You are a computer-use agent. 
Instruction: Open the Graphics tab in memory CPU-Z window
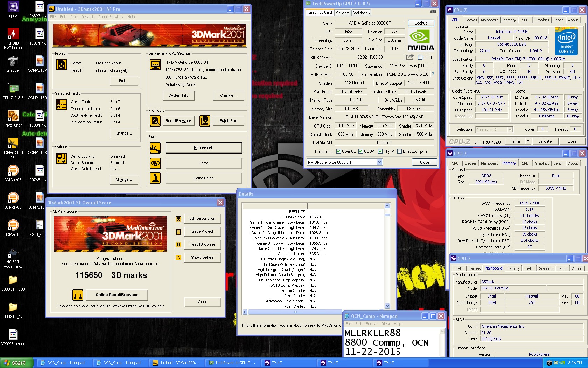coord(542,163)
